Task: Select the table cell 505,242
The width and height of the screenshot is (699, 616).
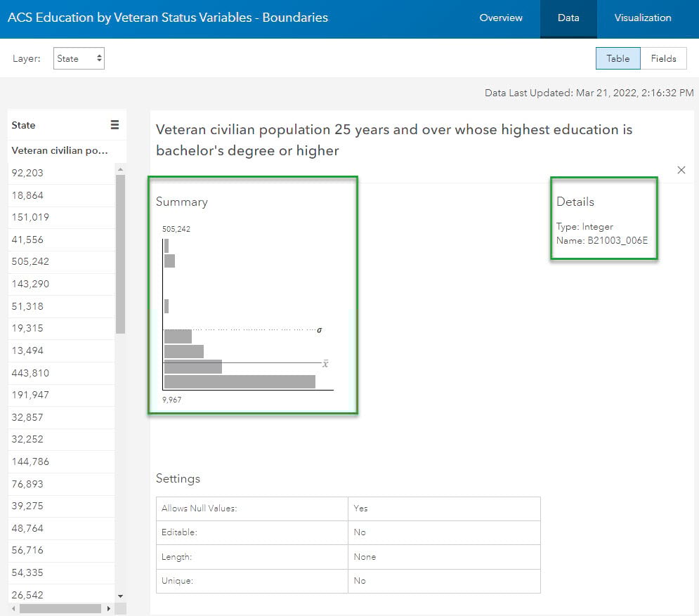Action: [x=62, y=262]
